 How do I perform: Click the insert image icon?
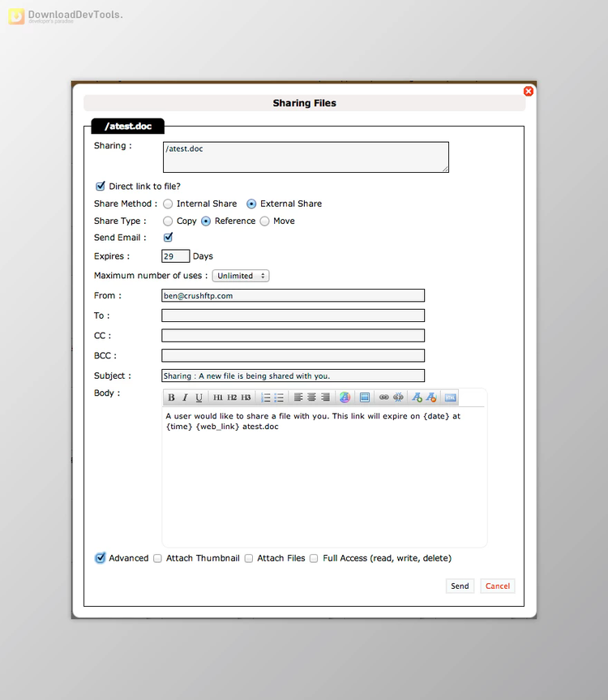click(365, 397)
